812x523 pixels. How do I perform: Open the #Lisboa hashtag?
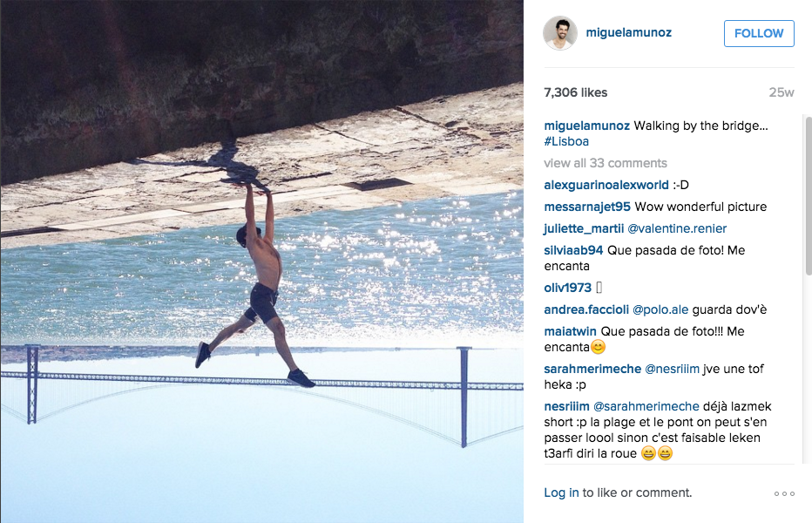(566, 141)
